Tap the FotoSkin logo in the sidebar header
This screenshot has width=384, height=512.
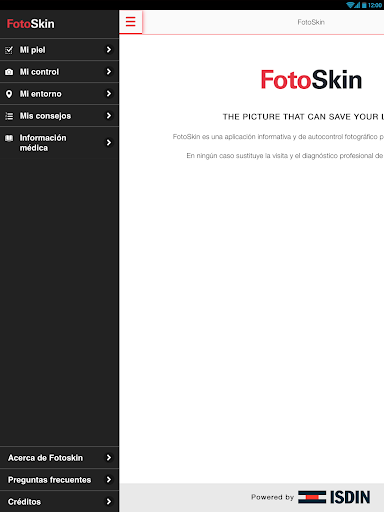(31, 24)
